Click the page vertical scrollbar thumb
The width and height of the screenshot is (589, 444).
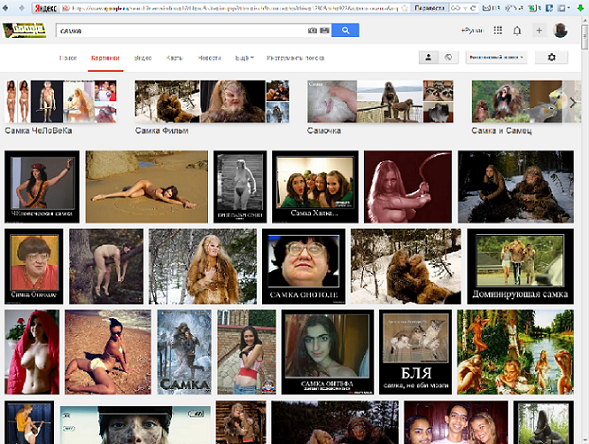click(x=585, y=37)
